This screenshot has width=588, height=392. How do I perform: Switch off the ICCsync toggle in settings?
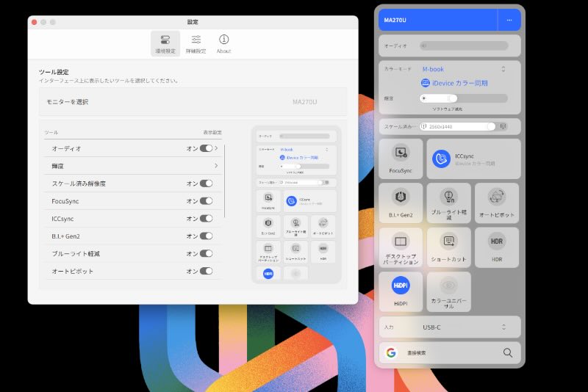[x=206, y=219]
